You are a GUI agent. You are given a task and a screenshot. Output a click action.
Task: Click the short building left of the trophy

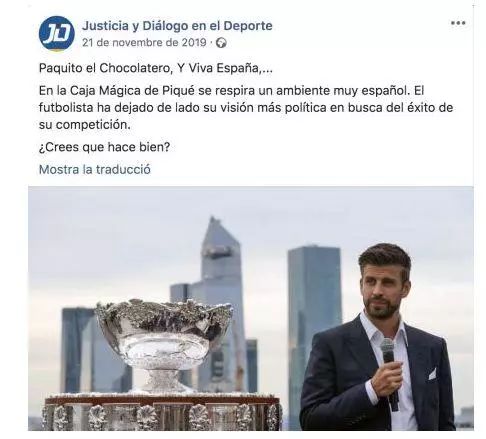[78, 350]
